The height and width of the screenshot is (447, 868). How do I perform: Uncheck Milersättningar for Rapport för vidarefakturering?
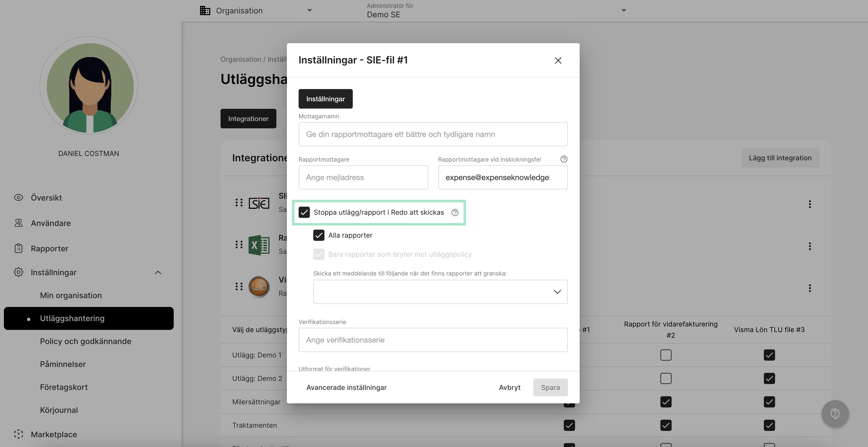[666, 402]
